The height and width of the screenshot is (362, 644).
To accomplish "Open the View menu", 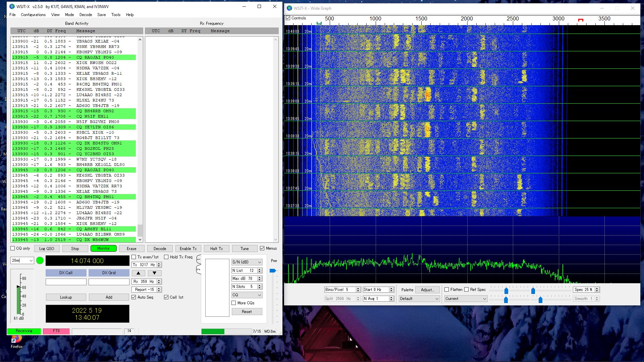I will pyautogui.click(x=55, y=15).
